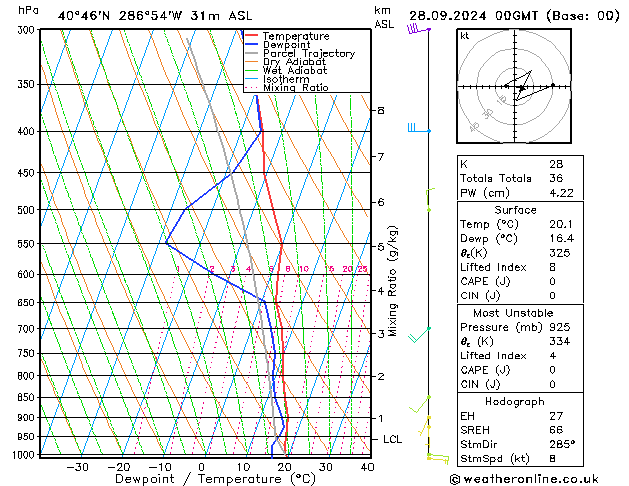629x486 pixels.
Task: Click the PW (cm) value 4.22
Action: click(561, 193)
